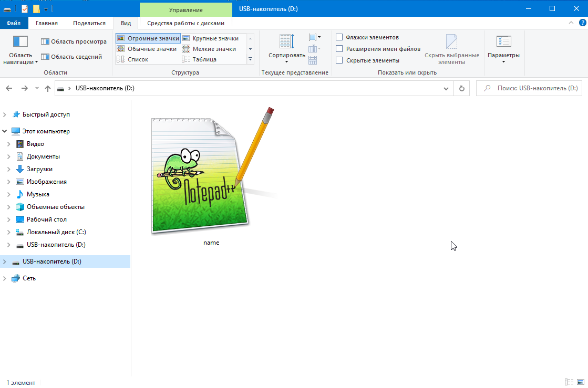Expand the Видео folder node
The height and width of the screenshot is (388, 588).
point(8,144)
